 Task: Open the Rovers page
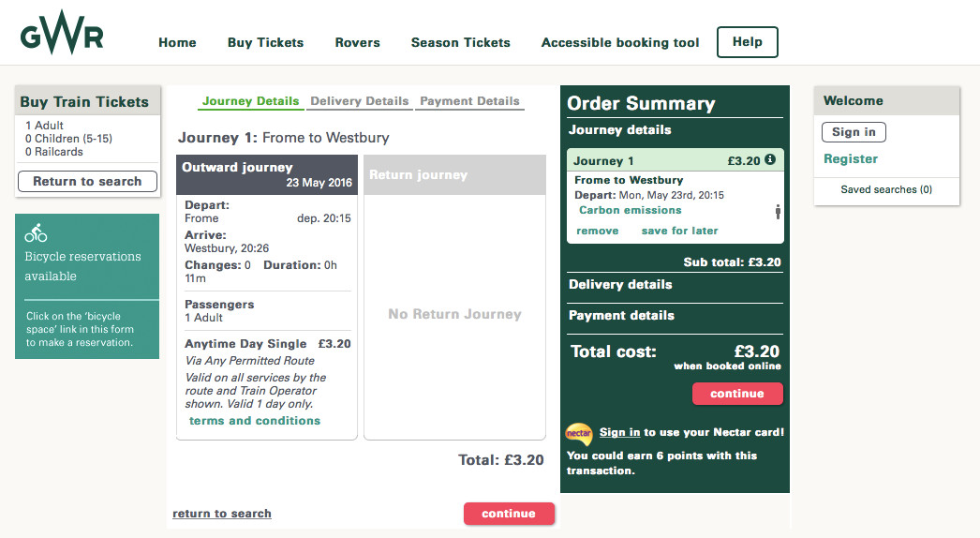tap(357, 42)
